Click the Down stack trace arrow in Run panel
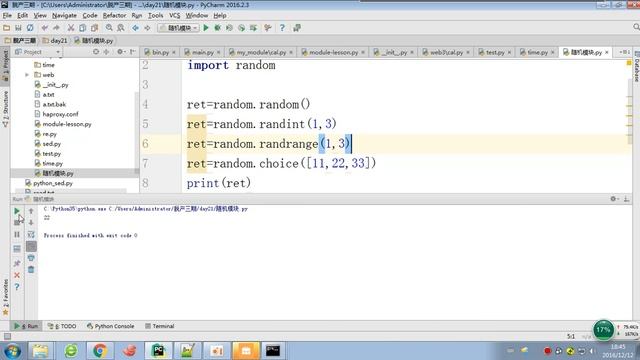Image resolution: width=640 pixels, height=360 pixels. (31, 222)
